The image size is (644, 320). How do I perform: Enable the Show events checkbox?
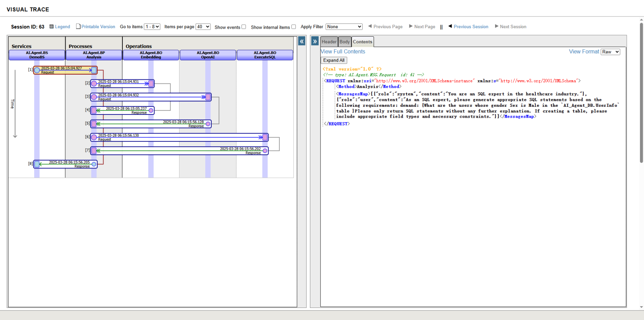[244, 27]
